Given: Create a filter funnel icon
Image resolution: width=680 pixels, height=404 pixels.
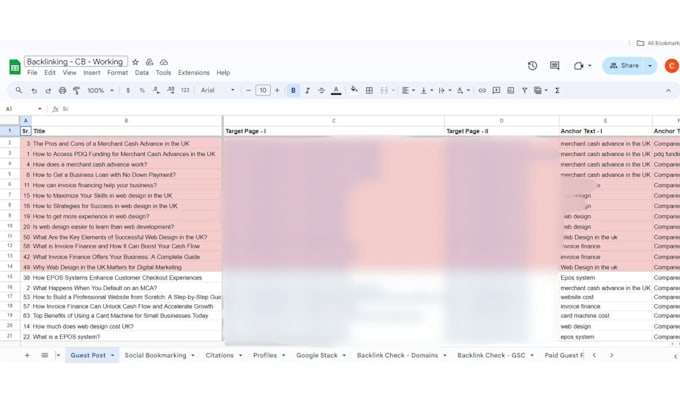Looking at the screenshot, I should click(525, 91).
